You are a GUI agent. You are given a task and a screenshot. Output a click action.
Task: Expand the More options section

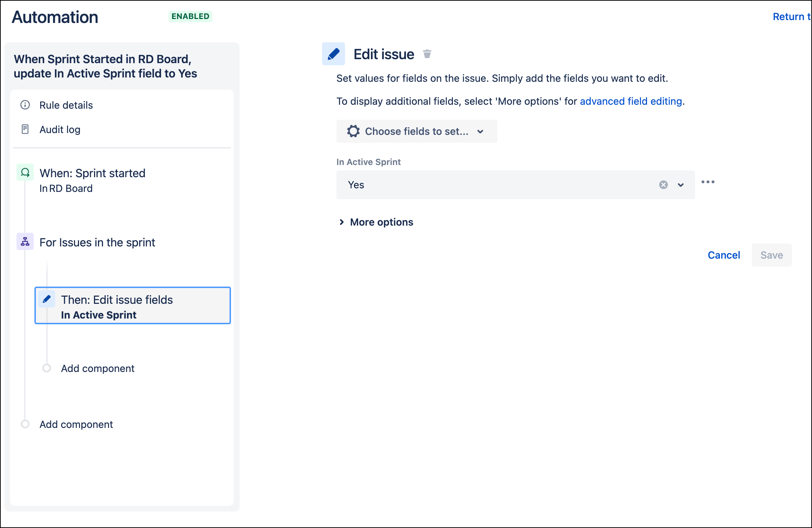pyautogui.click(x=376, y=222)
